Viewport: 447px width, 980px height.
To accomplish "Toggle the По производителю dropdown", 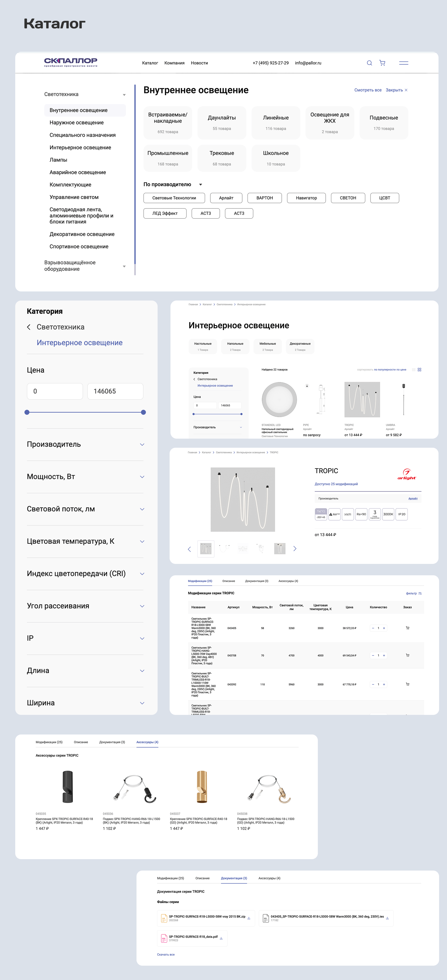I will 201,185.
